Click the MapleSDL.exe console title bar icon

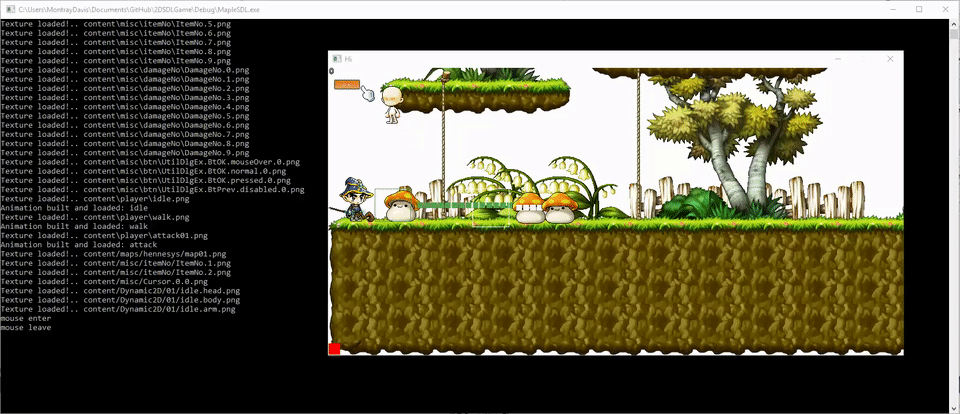(10, 9)
